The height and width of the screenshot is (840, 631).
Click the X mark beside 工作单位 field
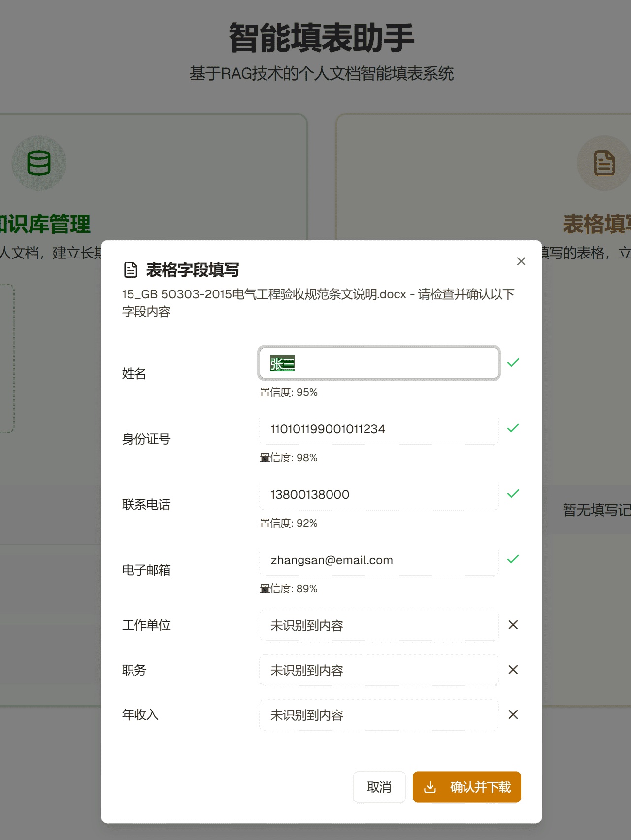[x=513, y=625]
